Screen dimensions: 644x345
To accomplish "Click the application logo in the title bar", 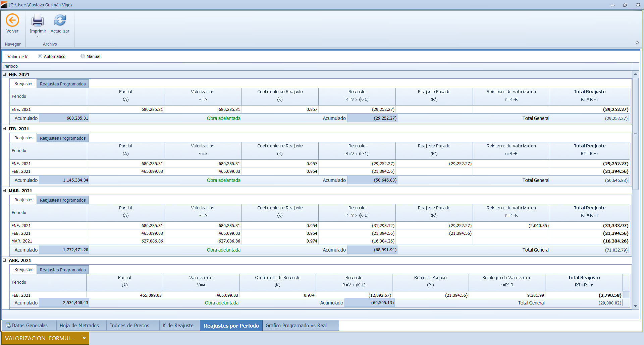I will pyautogui.click(x=4, y=5).
